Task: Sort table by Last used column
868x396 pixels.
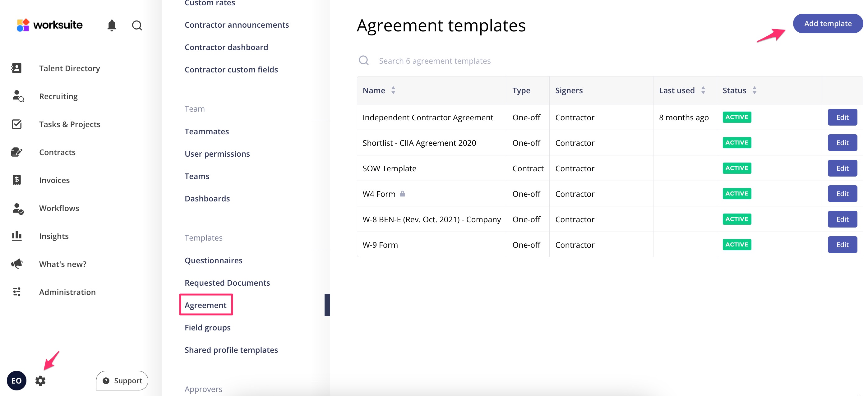Action: (703, 90)
